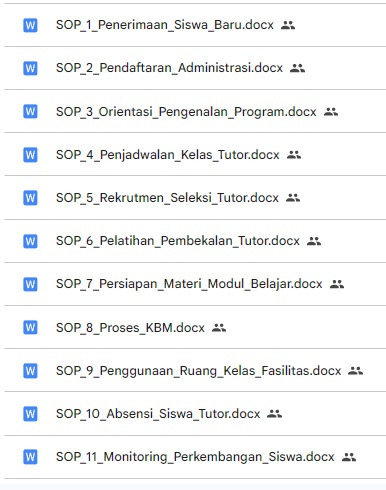
Task: Click Word icon beside SOP_3_Orientasi_Pengenalan_Program.docx
Action: [x=30, y=111]
